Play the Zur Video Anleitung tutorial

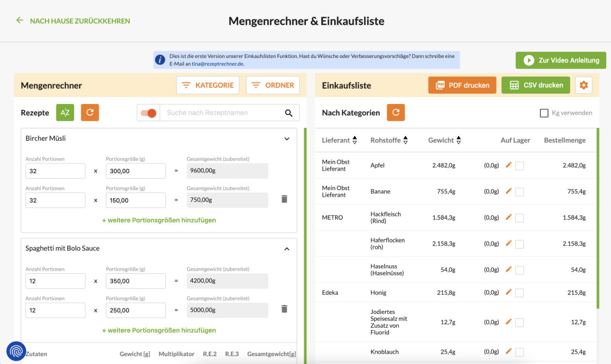[x=560, y=60]
